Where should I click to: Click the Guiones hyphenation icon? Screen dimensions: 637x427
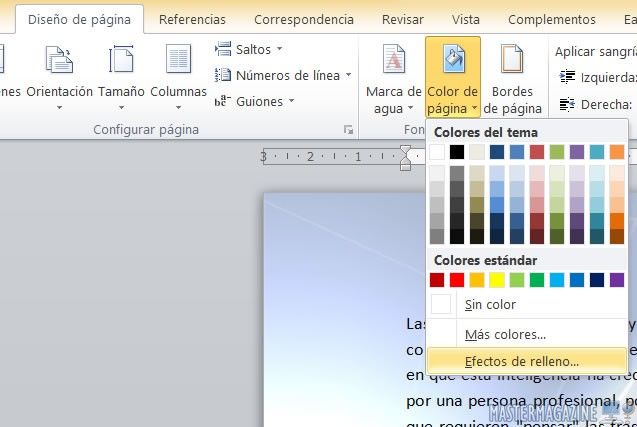[x=223, y=101]
